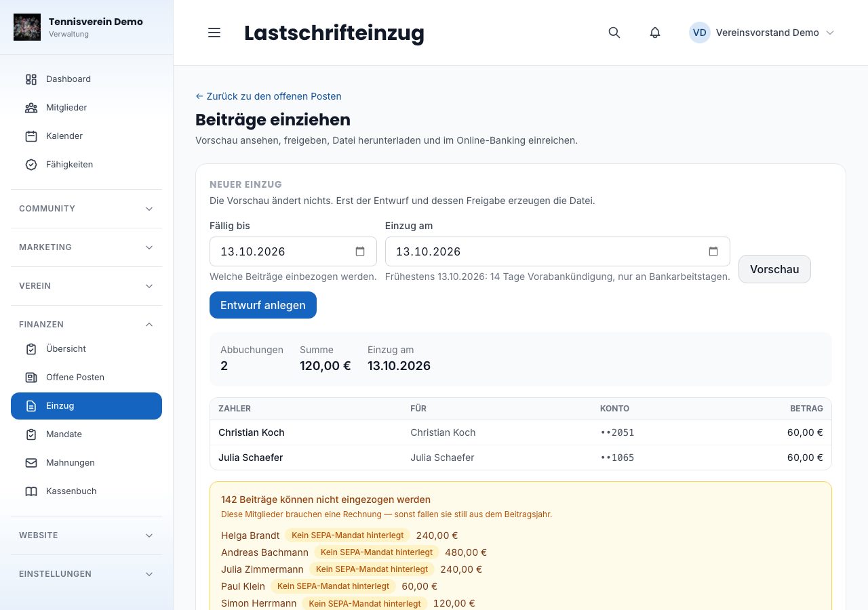Focus the Fällig bis date field
This screenshot has height=610, width=868.
(293, 251)
